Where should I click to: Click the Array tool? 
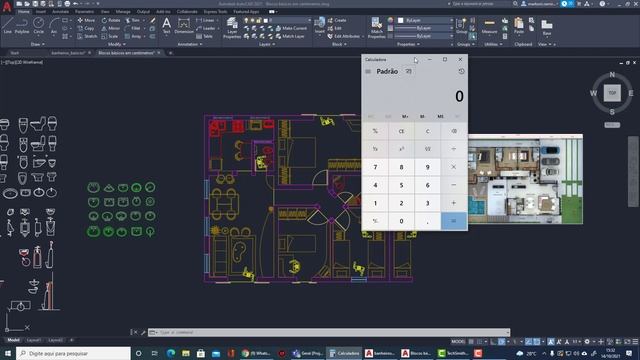click(133, 36)
